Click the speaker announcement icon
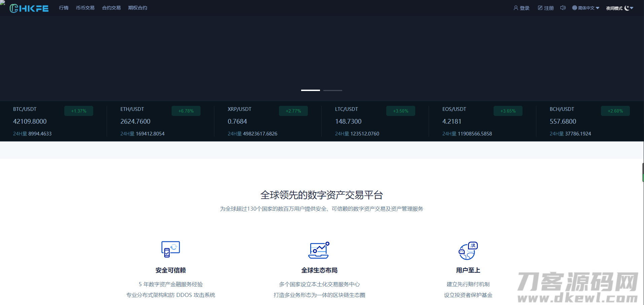The width and height of the screenshot is (644, 305). [563, 8]
